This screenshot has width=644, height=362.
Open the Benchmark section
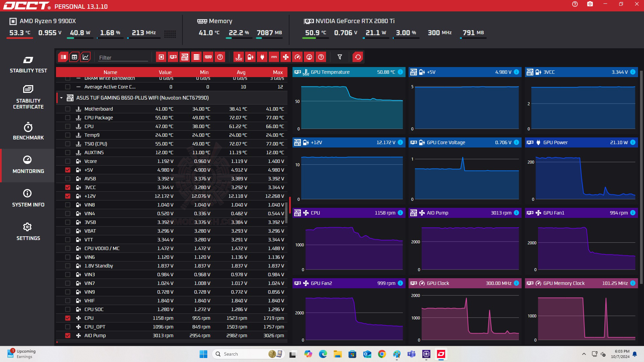tap(28, 131)
